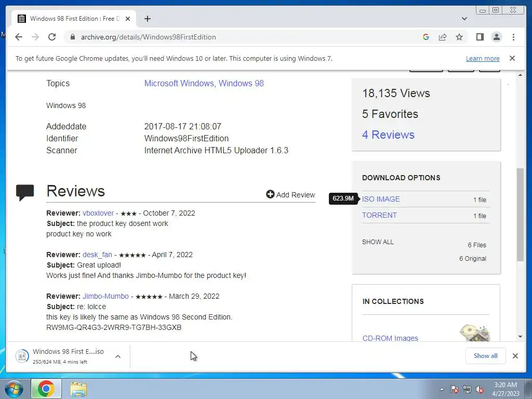The width and height of the screenshot is (532, 399).
Task: Click the Learn more link
Action: tap(483, 58)
